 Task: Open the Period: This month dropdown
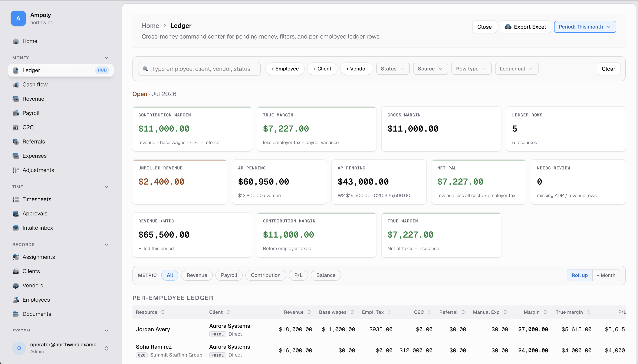[585, 27]
